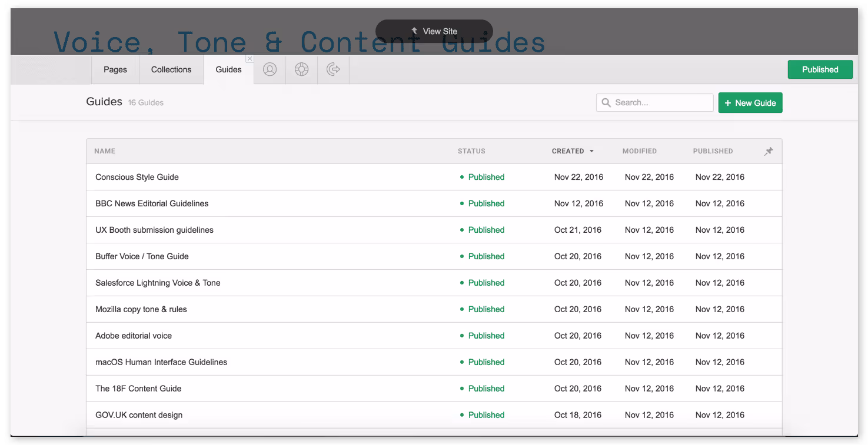The image size is (868, 445).
Task: Click the Guides page heading
Action: click(104, 102)
